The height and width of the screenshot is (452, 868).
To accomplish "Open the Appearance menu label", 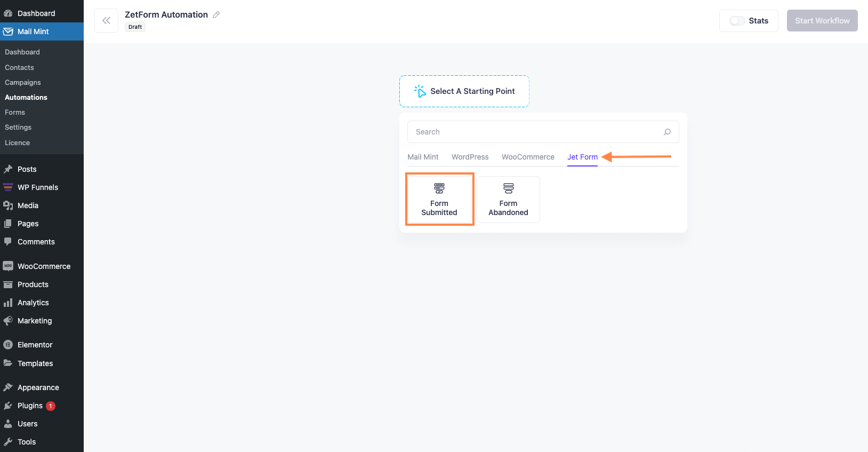I will [38, 387].
